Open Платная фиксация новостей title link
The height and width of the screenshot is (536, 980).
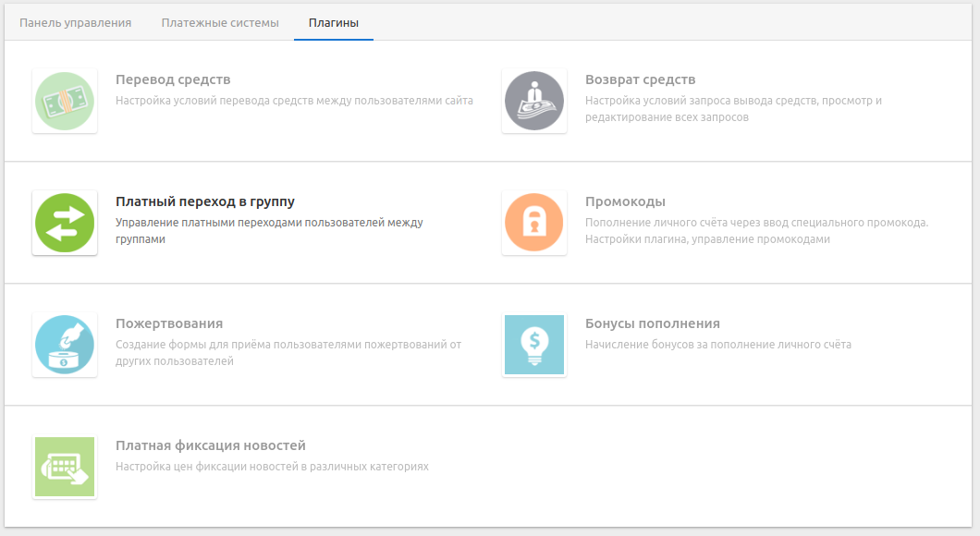(x=211, y=445)
